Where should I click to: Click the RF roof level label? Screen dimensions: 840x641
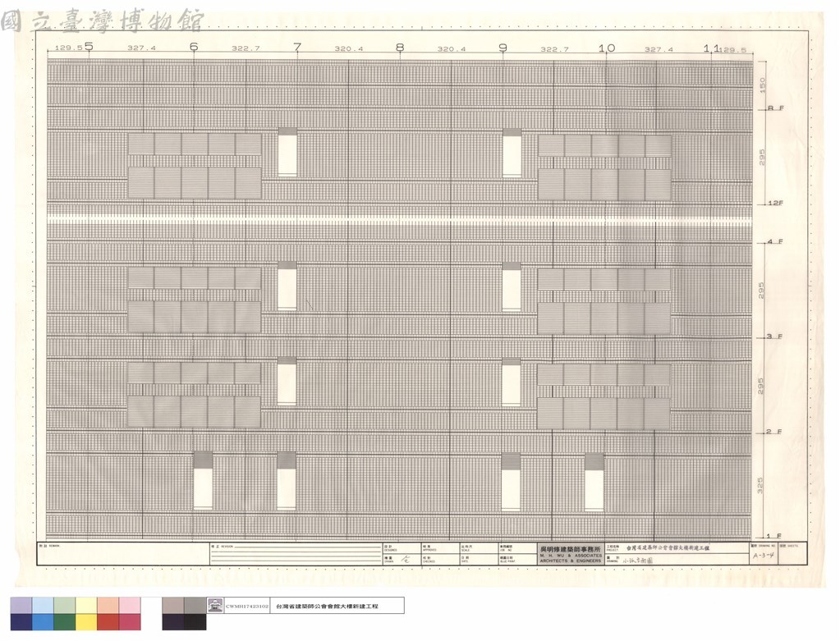coord(776,108)
